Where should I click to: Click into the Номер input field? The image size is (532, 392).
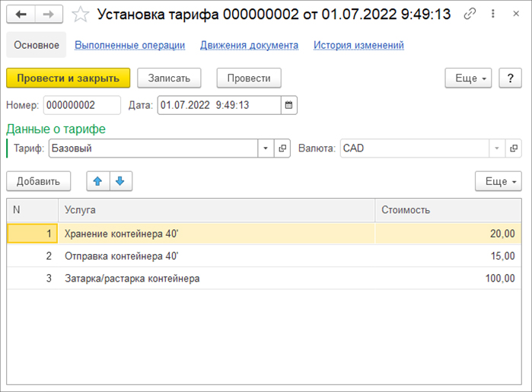click(81, 105)
